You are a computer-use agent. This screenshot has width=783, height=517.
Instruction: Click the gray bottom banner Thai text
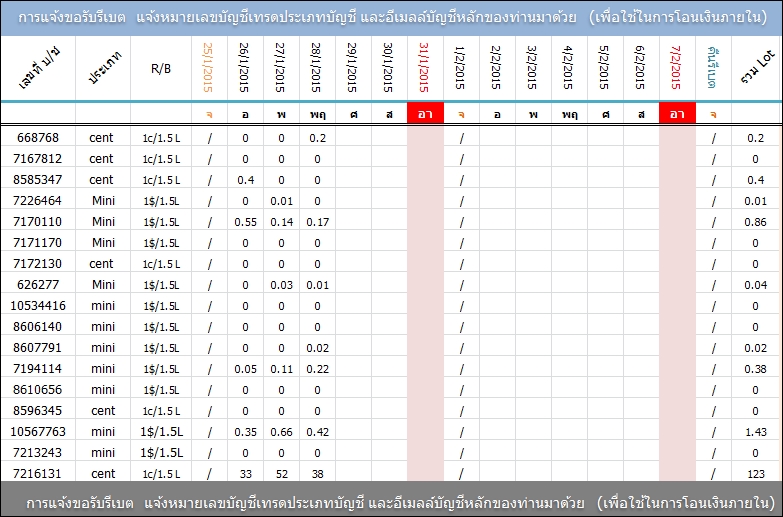point(399,502)
